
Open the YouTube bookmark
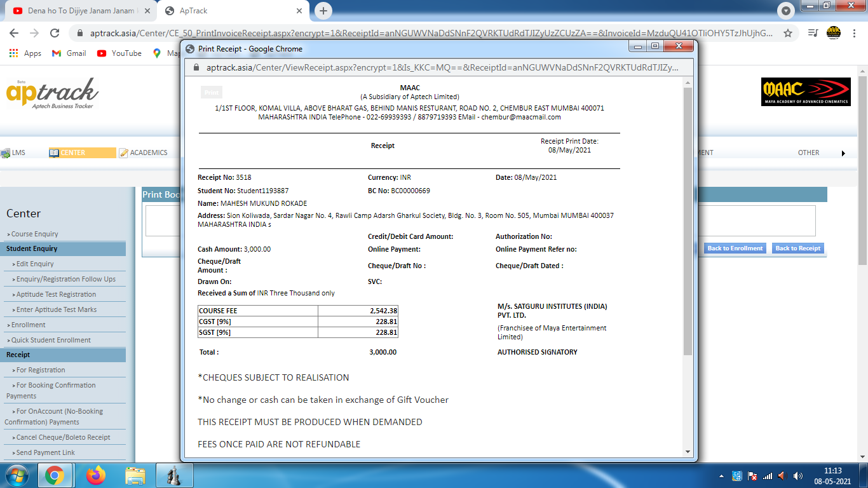point(119,53)
